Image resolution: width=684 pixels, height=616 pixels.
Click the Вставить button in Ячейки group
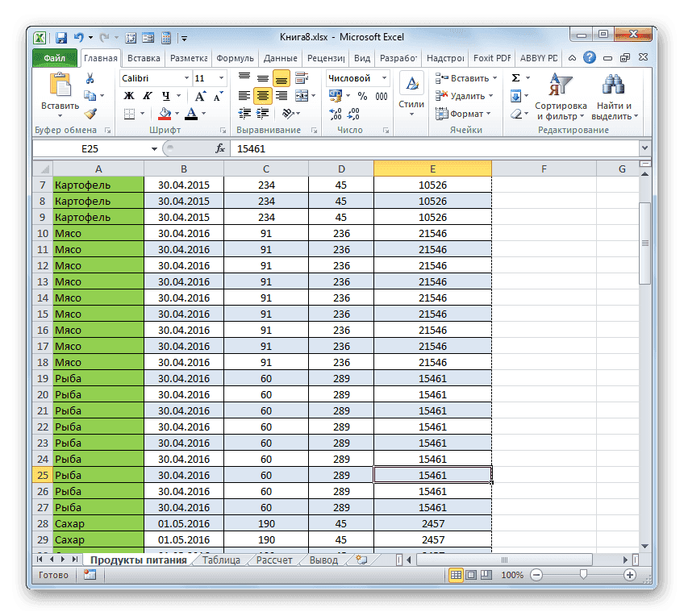465,77
